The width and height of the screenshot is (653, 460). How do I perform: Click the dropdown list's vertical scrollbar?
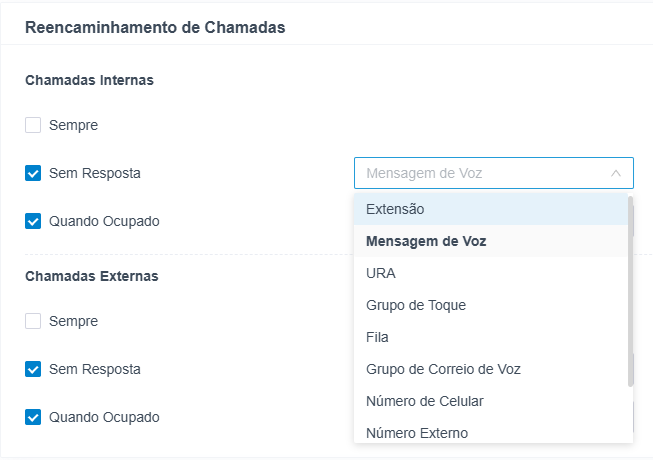[x=630, y=290]
